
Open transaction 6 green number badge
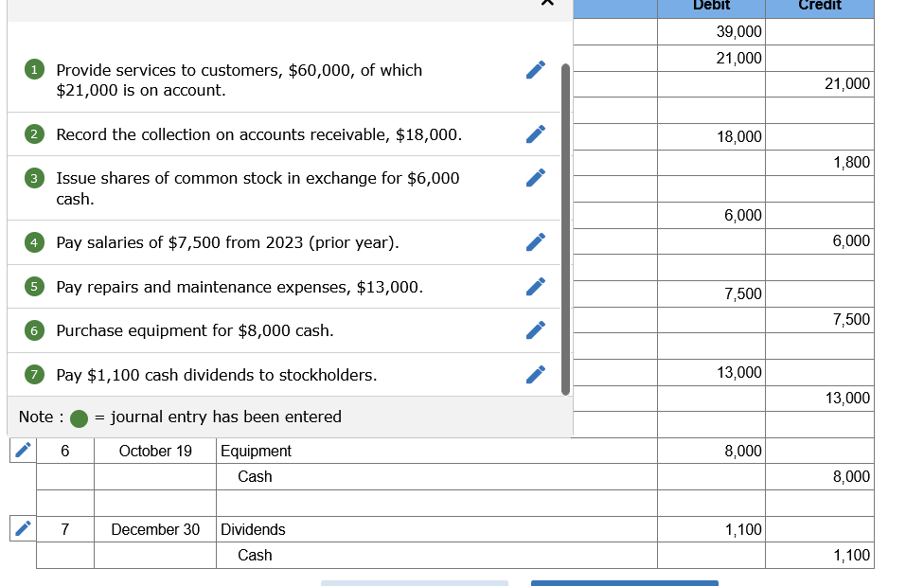click(x=34, y=330)
